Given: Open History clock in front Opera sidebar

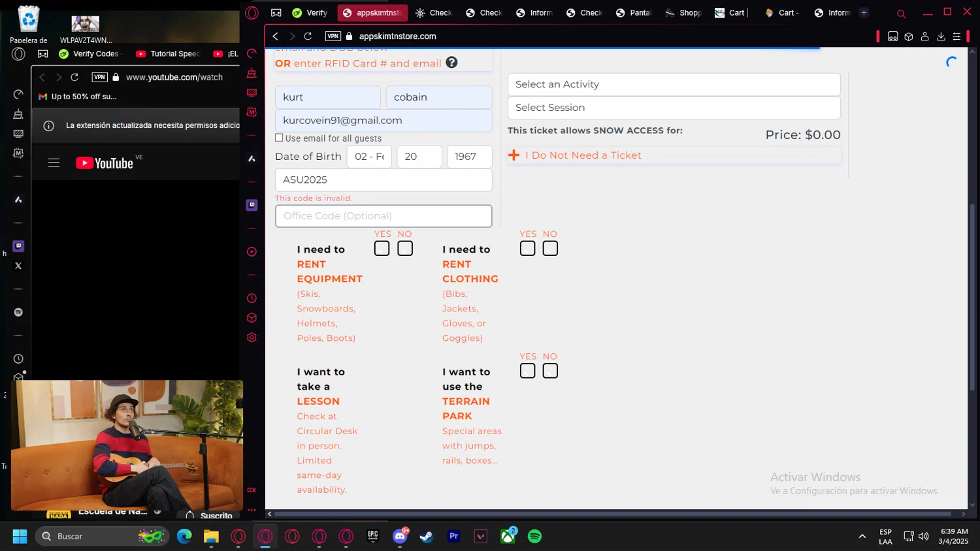Looking at the screenshot, I should (252, 298).
